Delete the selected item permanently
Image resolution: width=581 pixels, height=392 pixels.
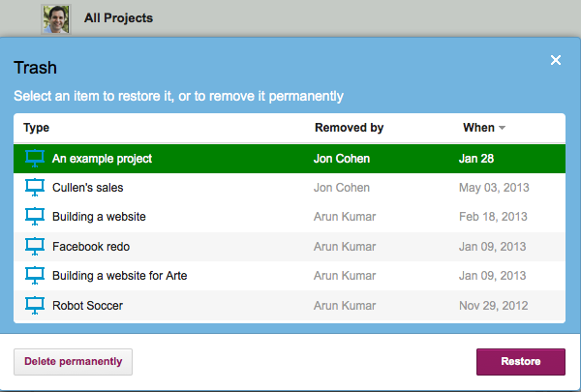[x=73, y=362]
